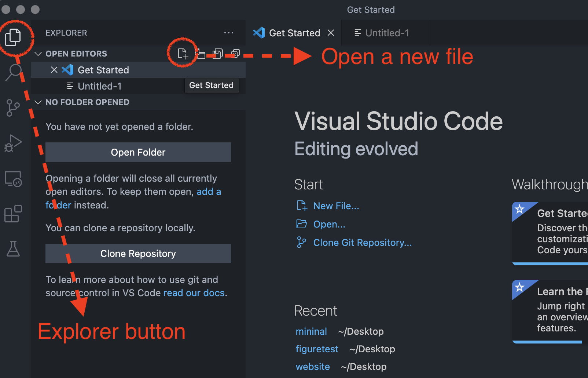The width and height of the screenshot is (588, 378).
Task: Open the Testing flask view
Action: pyautogui.click(x=13, y=249)
